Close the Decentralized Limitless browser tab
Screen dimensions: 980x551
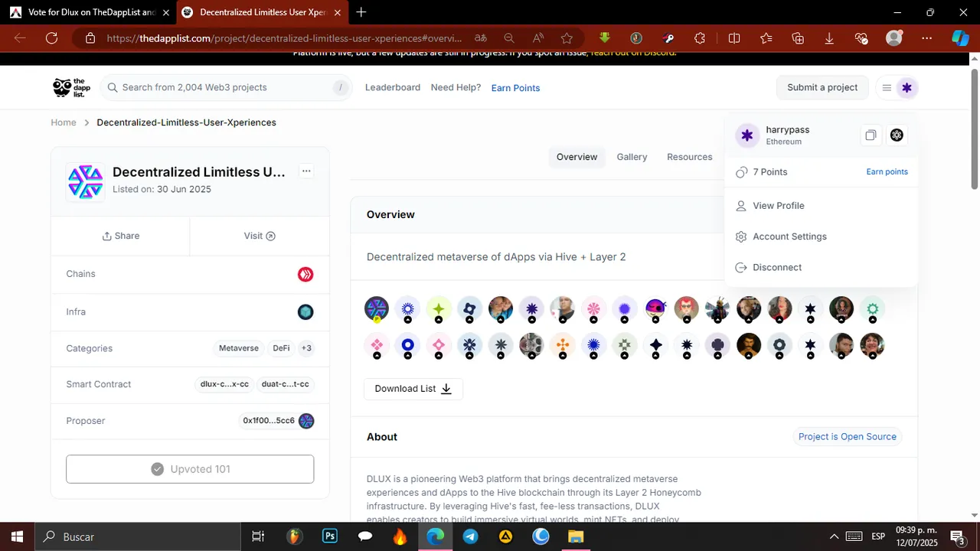pos(337,12)
